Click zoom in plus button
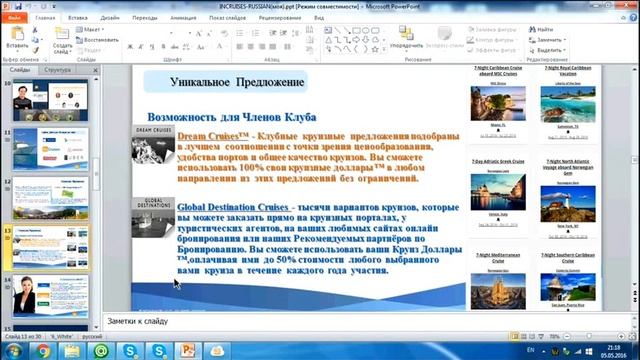This screenshot has width=640, height=360. click(621, 336)
